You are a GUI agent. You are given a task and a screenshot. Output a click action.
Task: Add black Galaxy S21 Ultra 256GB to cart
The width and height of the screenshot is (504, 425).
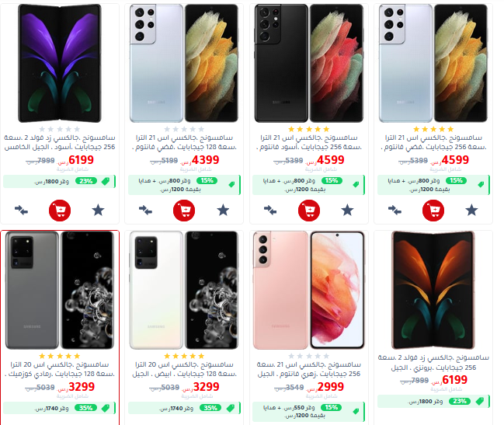click(x=309, y=211)
